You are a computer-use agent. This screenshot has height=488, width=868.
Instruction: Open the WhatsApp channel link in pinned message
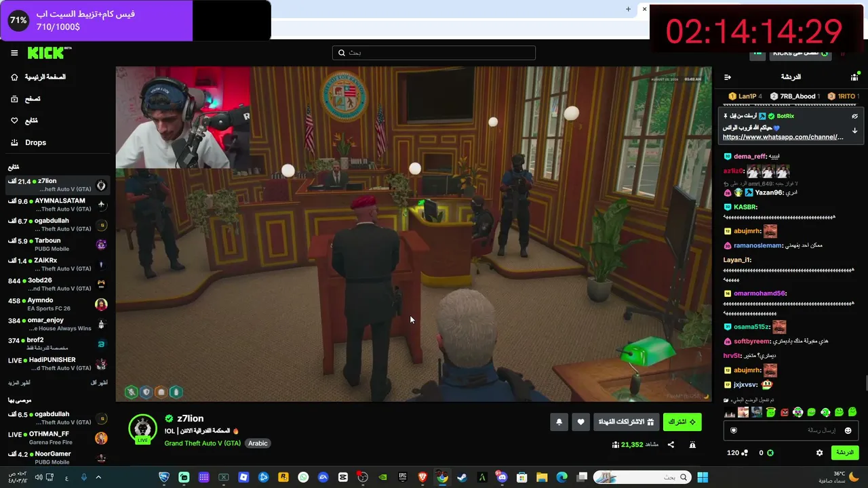(783, 137)
